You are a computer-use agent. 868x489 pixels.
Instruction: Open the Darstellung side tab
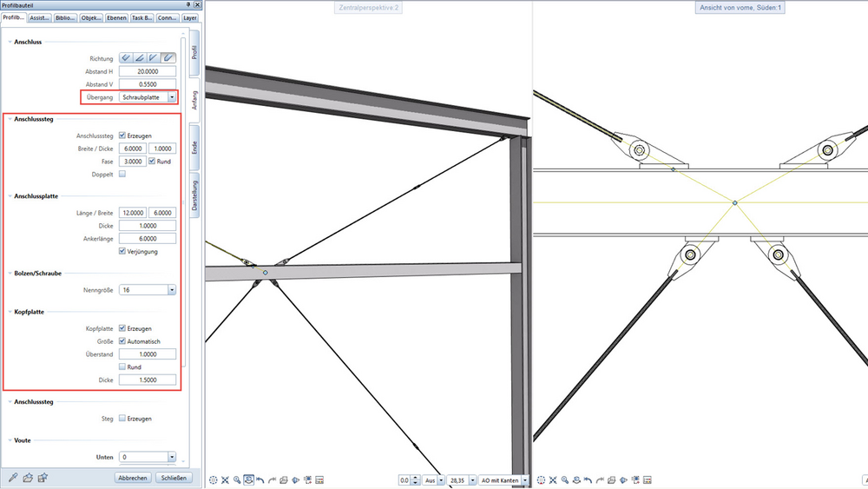[194, 195]
